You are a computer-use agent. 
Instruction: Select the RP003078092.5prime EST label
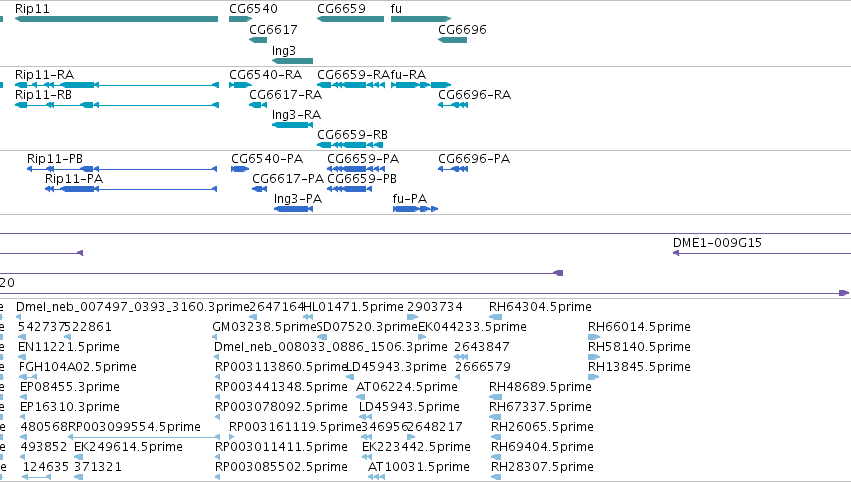point(281,407)
